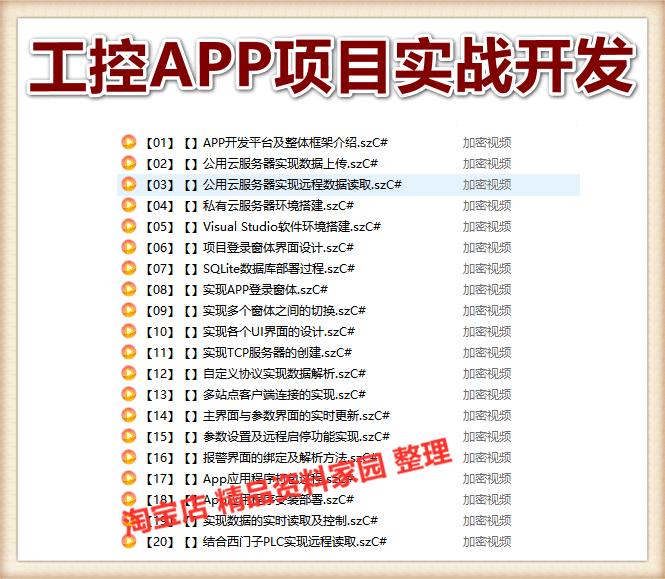The width and height of the screenshot is (665, 579).
Task: Select 多站点客户端连接的实现.szC# file
Action: coord(284,394)
